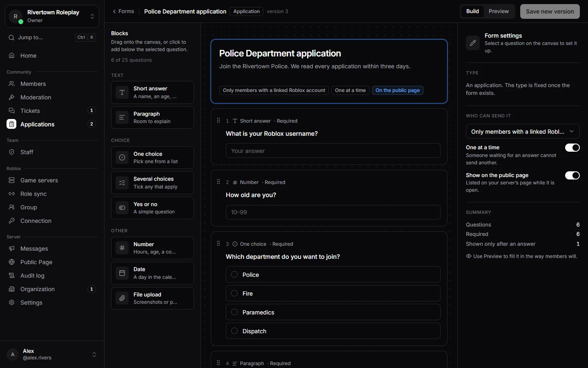The width and height of the screenshot is (588, 368).
Task: Click the linked Roblox account tag
Action: coord(274,90)
